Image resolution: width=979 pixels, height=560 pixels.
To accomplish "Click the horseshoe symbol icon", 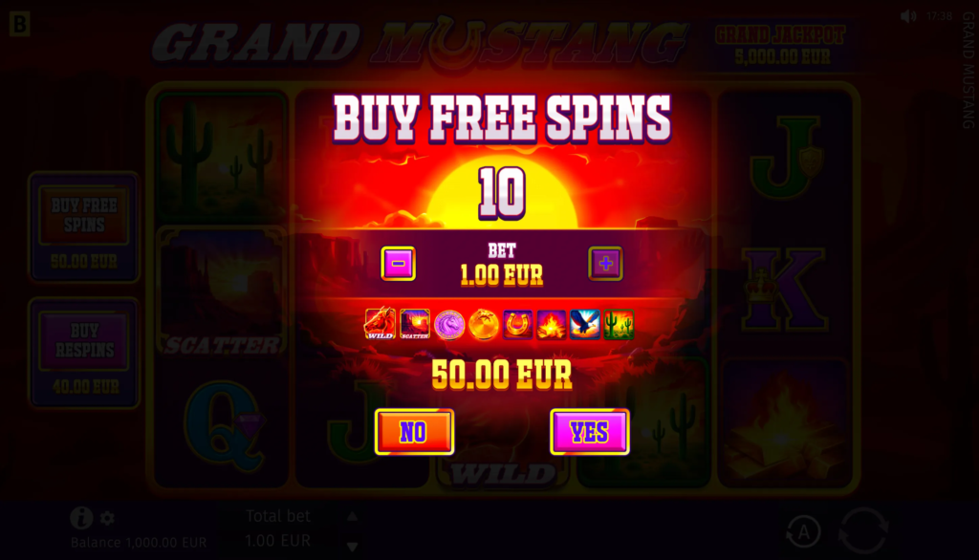I will pos(517,325).
